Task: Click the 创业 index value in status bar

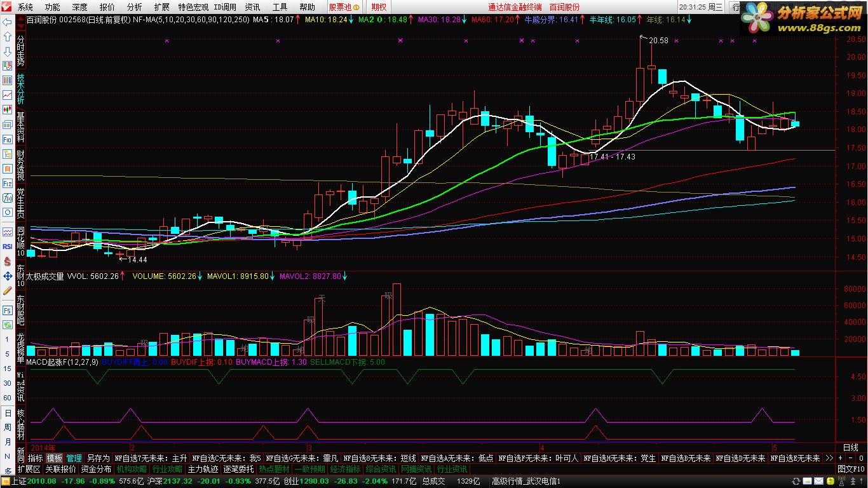Action: [x=313, y=481]
